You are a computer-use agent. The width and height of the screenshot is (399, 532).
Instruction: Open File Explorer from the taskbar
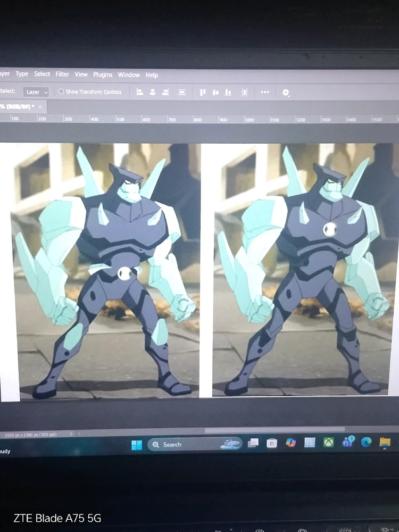[x=385, y=442]
